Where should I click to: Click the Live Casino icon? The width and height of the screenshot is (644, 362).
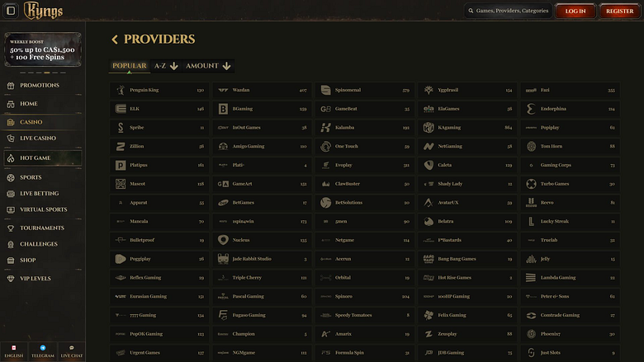(x=11, y=139)
